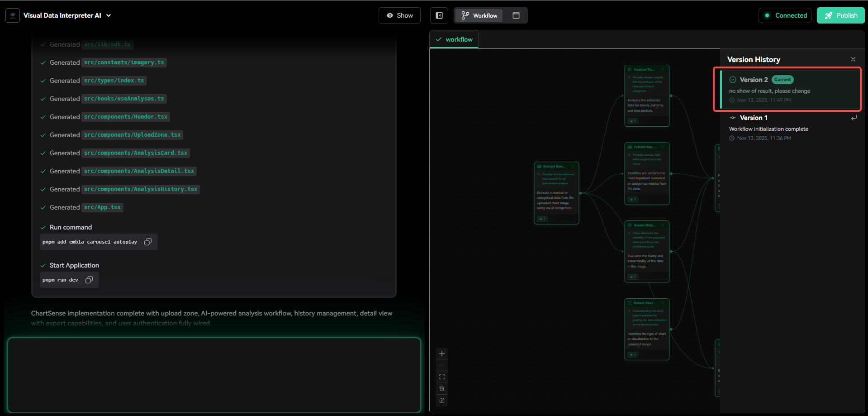Image resolution: width=868 pixels, height=416 pixels.
Task: Open the version history scroll icon
Action: click(x=442, y=389)
